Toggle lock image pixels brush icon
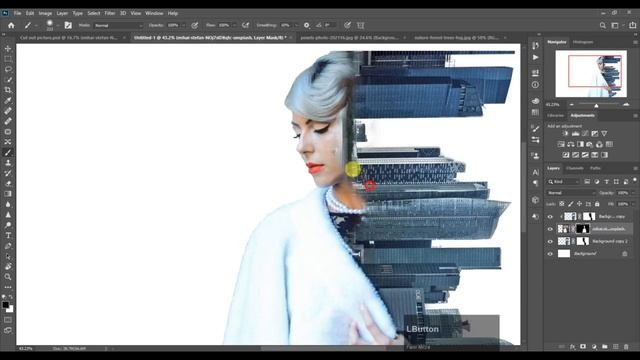 [x=571, y=204]
